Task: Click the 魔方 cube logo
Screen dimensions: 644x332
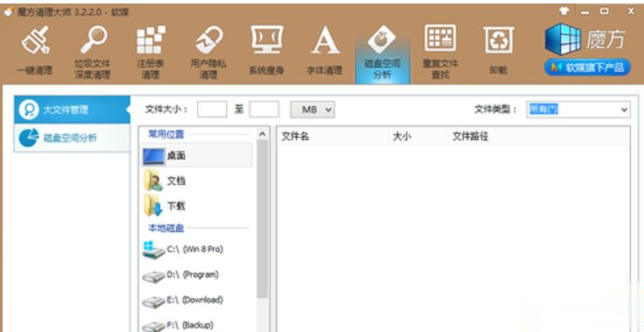Action: (x=563, y=39)
